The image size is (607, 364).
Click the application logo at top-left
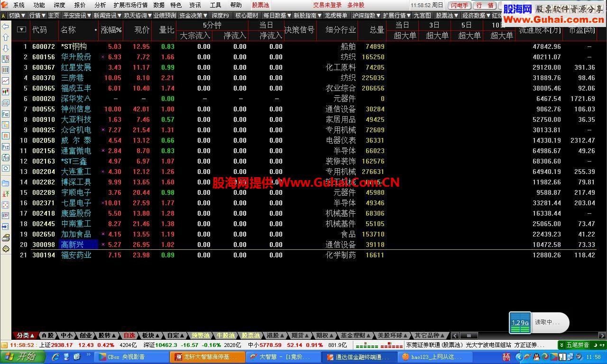(4, 5)
